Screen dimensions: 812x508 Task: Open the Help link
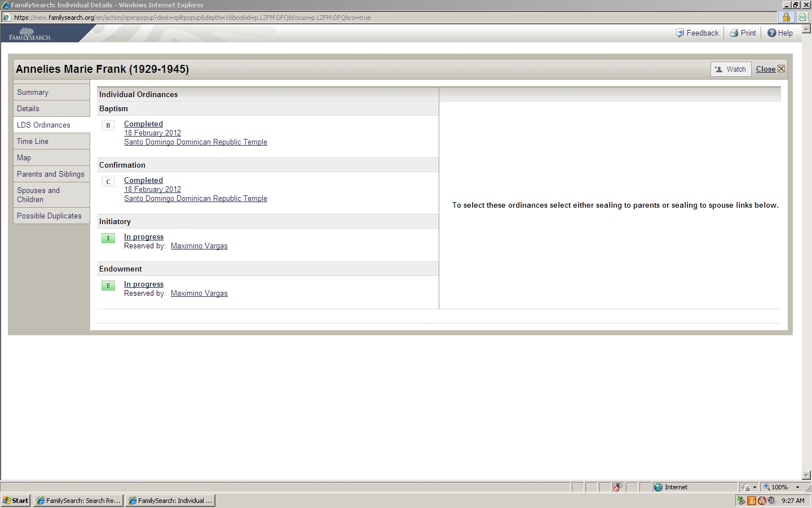pos(785,33)
